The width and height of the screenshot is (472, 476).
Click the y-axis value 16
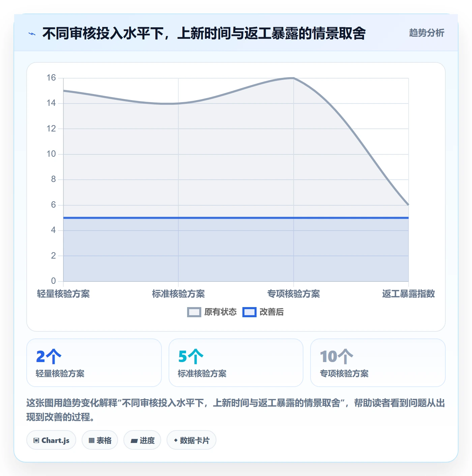[51, 78]
